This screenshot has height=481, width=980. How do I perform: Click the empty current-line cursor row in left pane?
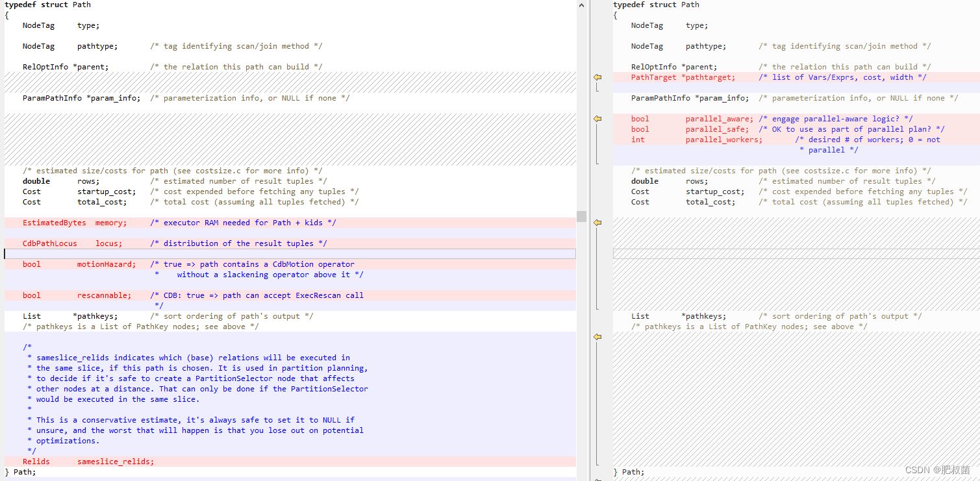[290, 254]
